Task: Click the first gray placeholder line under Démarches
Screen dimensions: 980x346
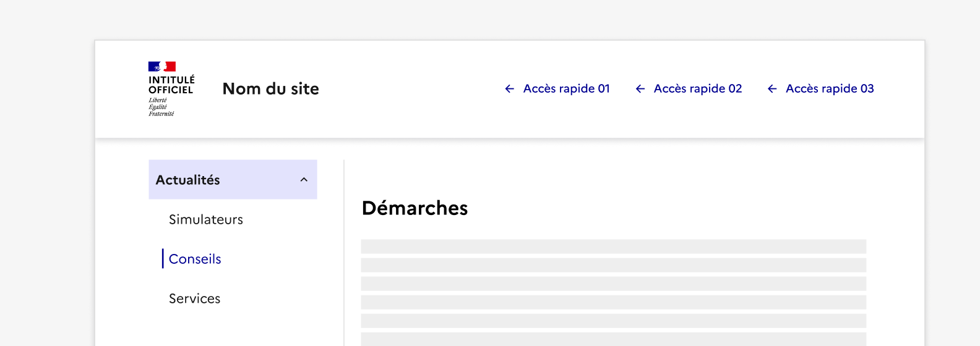Action: (x=613, y=247)
